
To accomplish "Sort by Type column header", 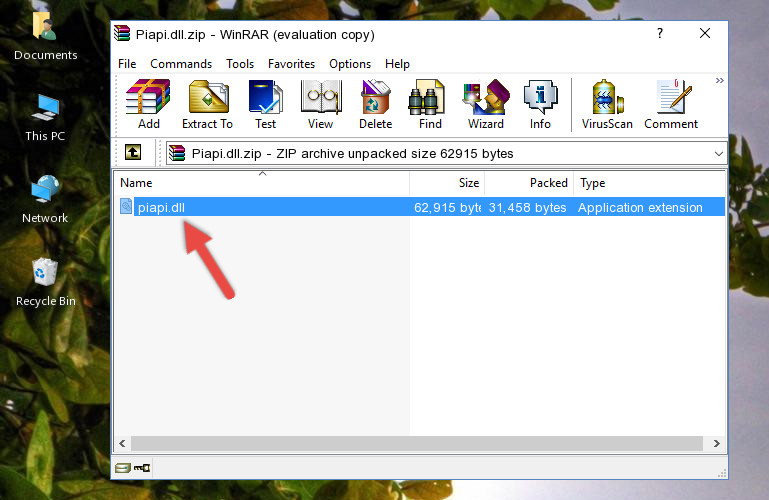I will coord(649,183).
